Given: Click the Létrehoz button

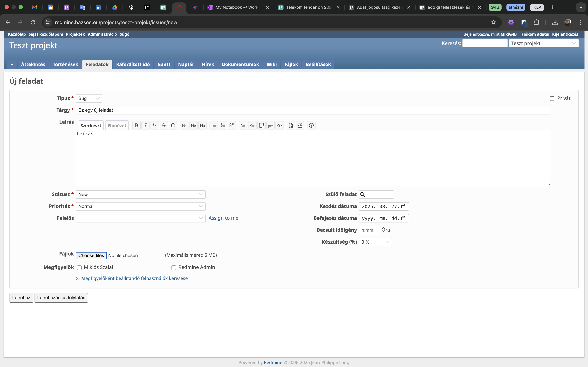Looking at the screenshot, I should pos(21,298).
